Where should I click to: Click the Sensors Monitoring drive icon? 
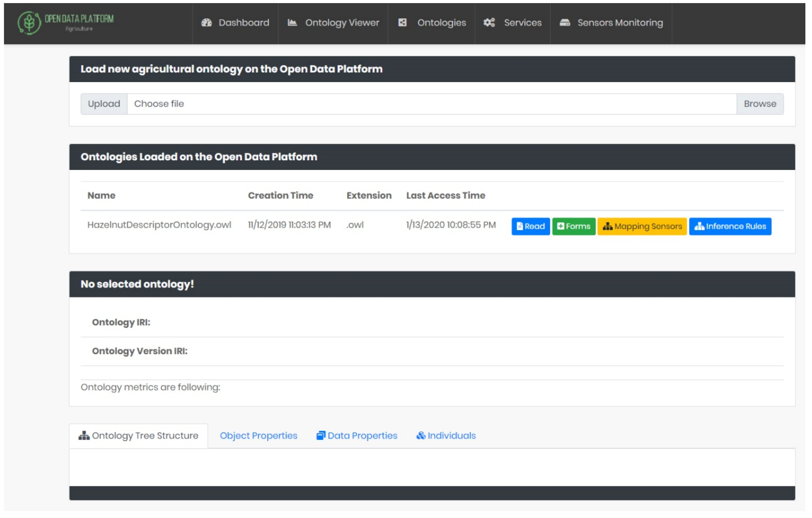(x=565, y=23)
